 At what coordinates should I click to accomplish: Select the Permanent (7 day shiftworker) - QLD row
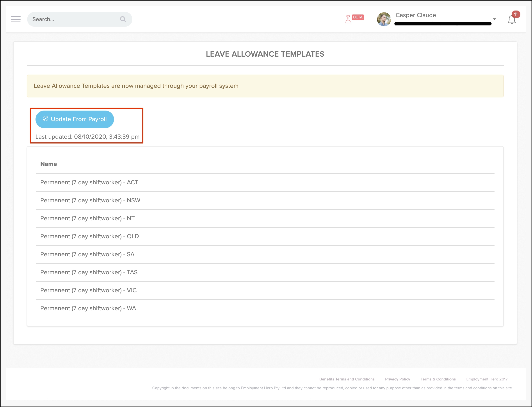coord(89,236)
